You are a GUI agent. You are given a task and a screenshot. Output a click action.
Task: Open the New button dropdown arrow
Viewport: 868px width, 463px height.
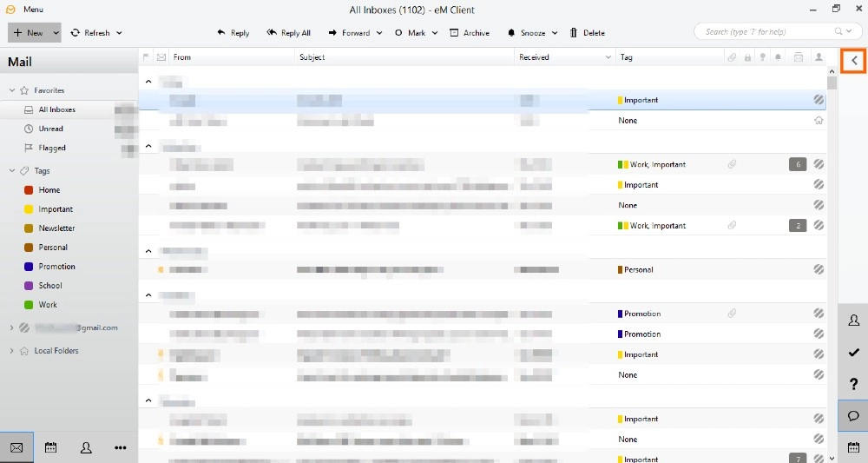[x=56, y=33]
